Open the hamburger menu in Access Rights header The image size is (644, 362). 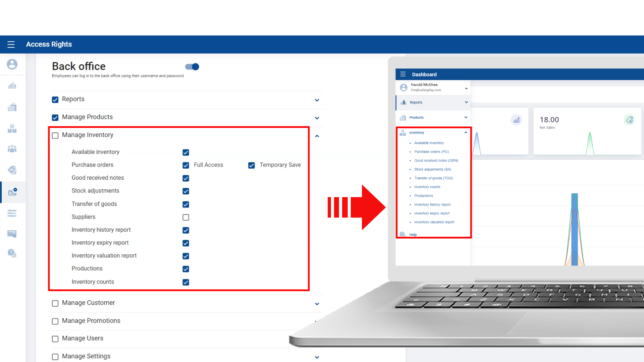tap(11, 44)
